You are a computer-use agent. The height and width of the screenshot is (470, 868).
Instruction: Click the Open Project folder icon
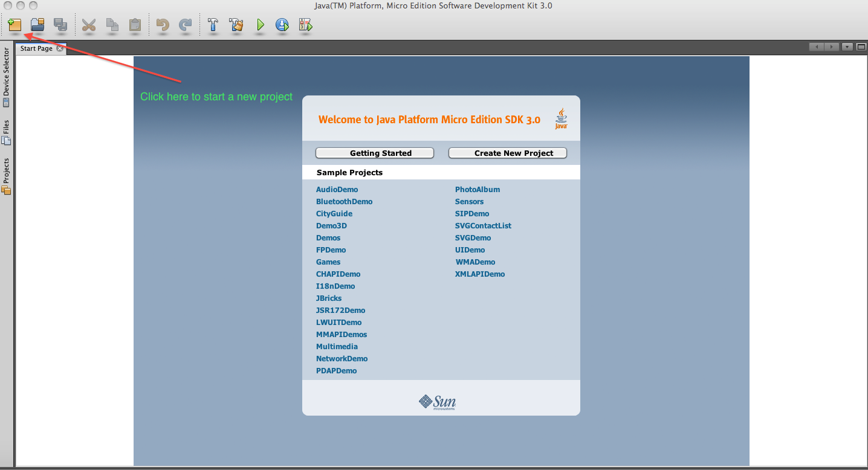(37, 25)
